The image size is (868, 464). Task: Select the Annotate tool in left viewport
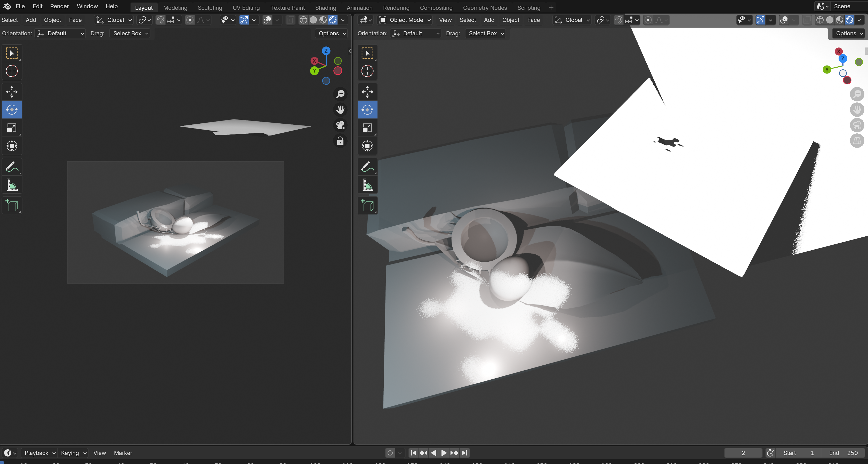[x=12, y=167]
